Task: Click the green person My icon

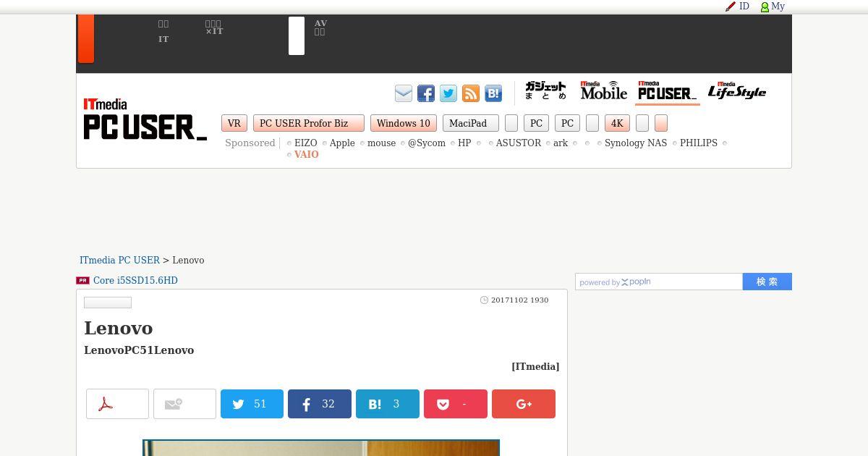Action: 765,7
